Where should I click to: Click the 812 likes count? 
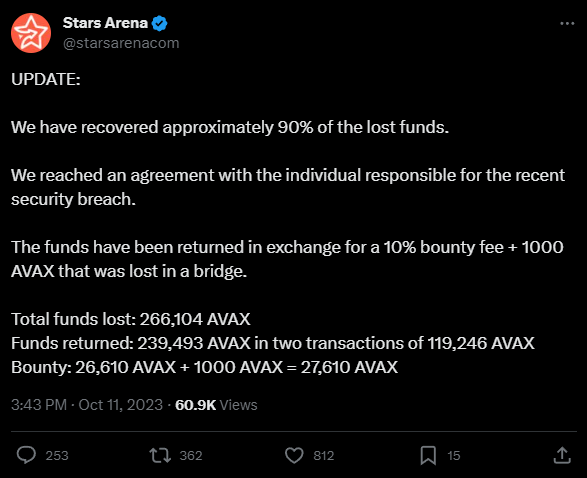324,456
